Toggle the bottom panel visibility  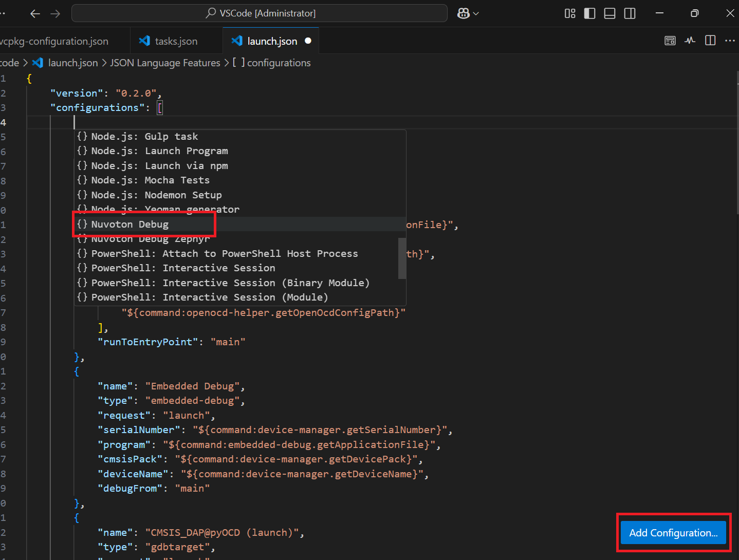pos(610,14)
